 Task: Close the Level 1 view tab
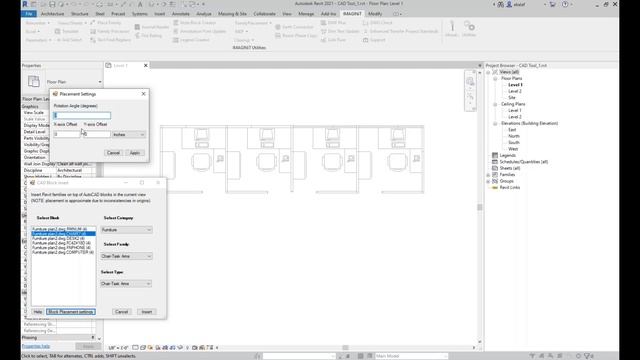pyautogui.click(x=146, y=65)
